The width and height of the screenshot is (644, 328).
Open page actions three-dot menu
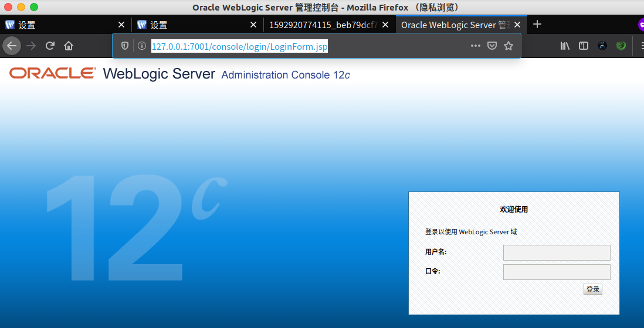point(476,46)
